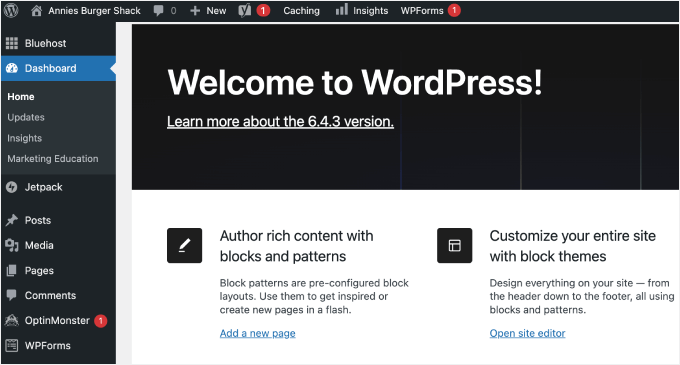This screenshot has width=680, height=365.
Task: Click the Jetpack lightning icon
Action: coord(12,187)
